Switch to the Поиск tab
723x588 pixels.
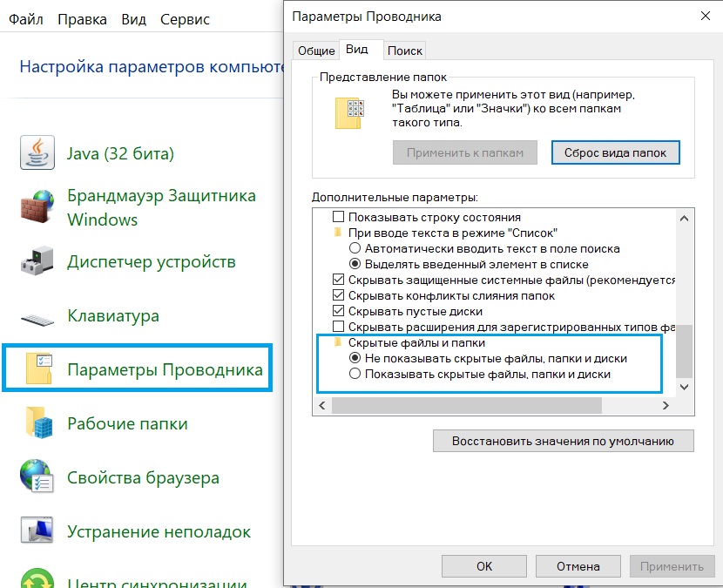(405, 51)
